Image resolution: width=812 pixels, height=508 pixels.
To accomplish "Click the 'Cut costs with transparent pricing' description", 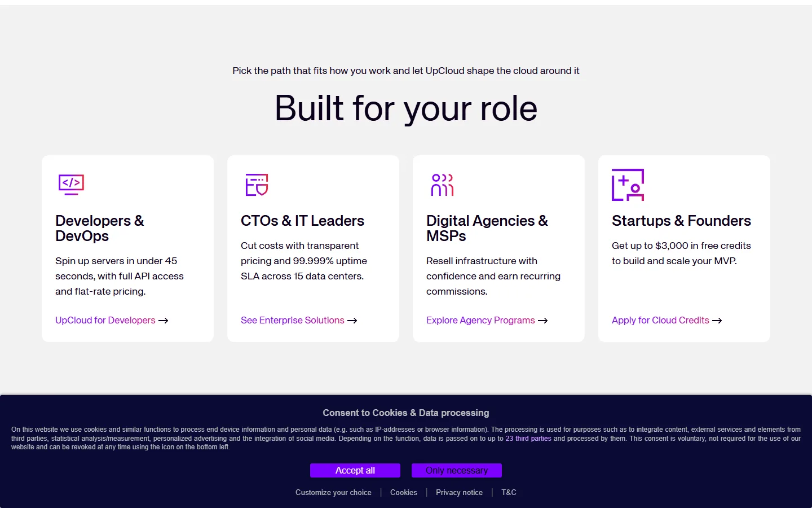I will pos(304,261).
